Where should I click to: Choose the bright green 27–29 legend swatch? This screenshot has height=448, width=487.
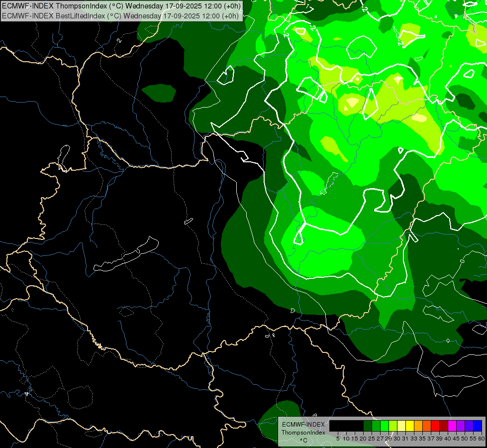pyautogui.click(x=385, y=426)
